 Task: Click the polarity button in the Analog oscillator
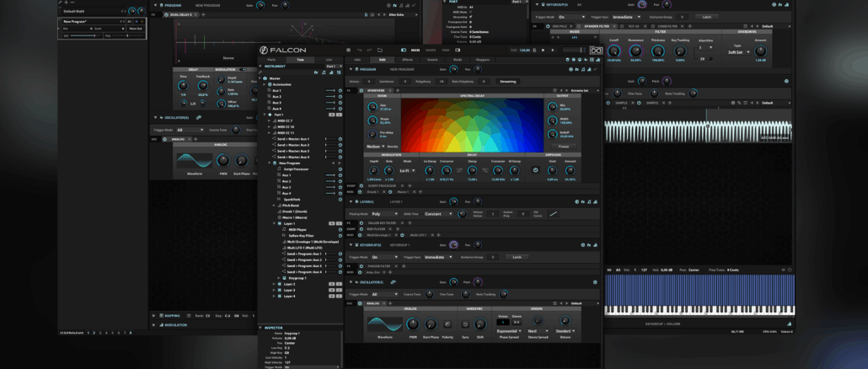[447, 324]
